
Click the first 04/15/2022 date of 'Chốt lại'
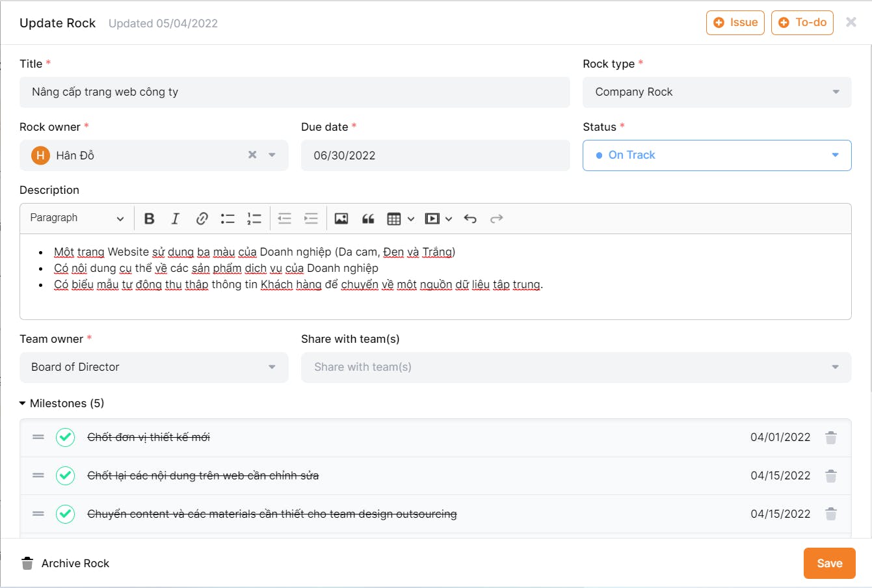coord(780,475)
